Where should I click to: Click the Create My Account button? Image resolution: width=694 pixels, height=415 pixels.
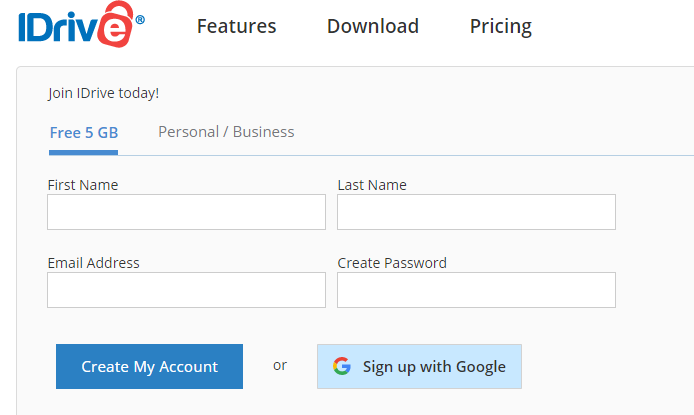point(149,366)
